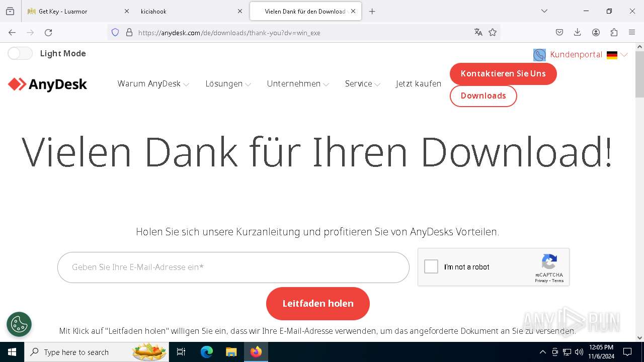Open Firefox account menu
This screenshot has width=644, height=362.
[x=596, y=32]
